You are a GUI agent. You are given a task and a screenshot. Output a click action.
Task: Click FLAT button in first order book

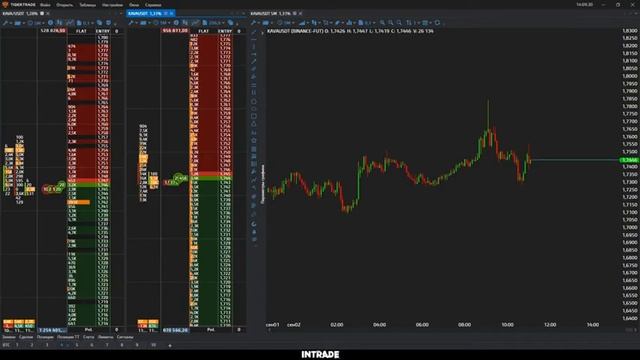[81, 31]
